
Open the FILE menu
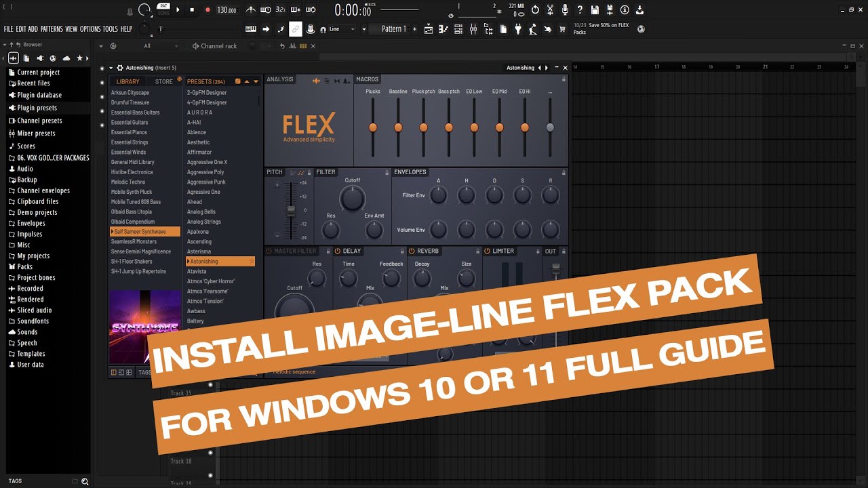click(8, 29)
